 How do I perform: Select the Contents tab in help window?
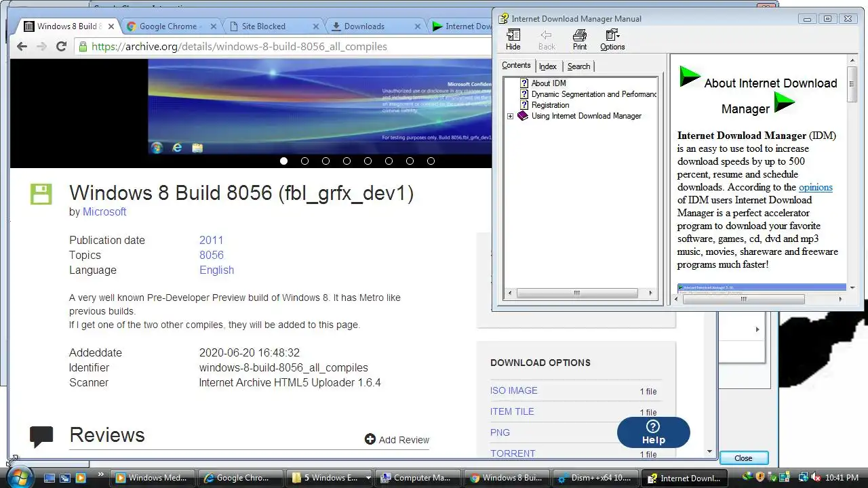coord(516,66)
